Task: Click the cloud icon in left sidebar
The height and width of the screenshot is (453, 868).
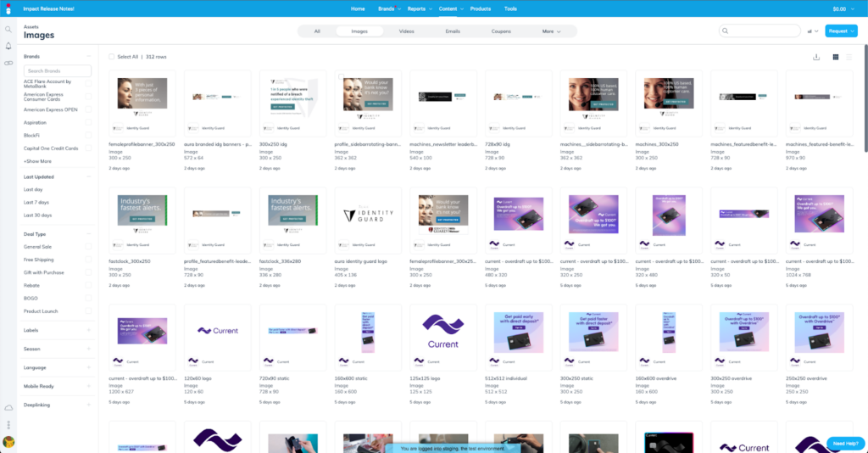Action: click(8, 408)
